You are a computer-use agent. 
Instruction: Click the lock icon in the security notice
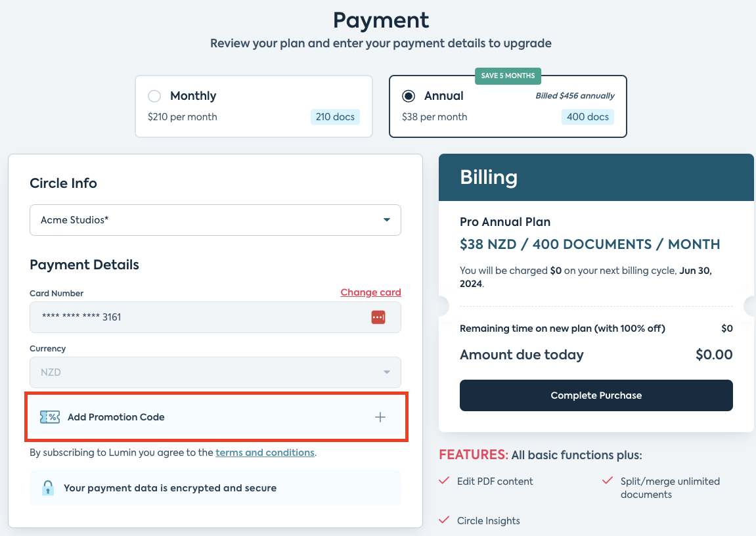click(x=47, y=488)
